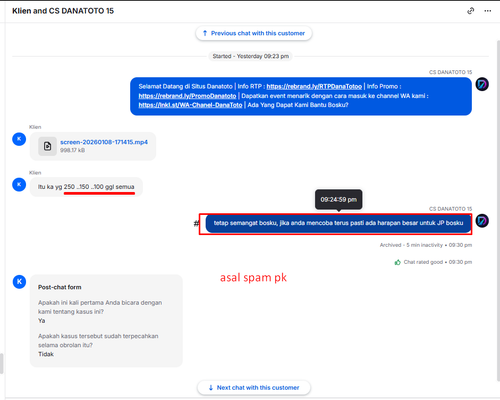Click the welcome message 'Selamat Datang di Situs Danatoto'

pyautogui.click(x=301, y=96)
